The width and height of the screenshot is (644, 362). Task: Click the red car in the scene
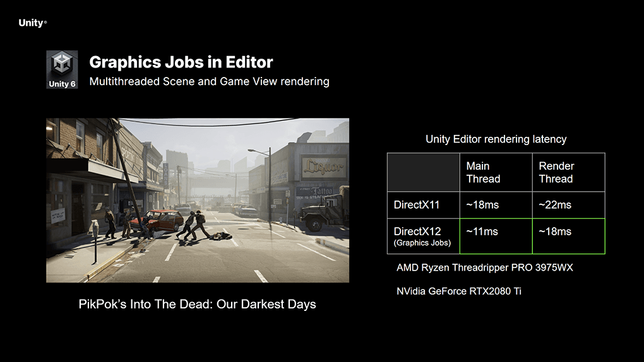click(162, 219)
